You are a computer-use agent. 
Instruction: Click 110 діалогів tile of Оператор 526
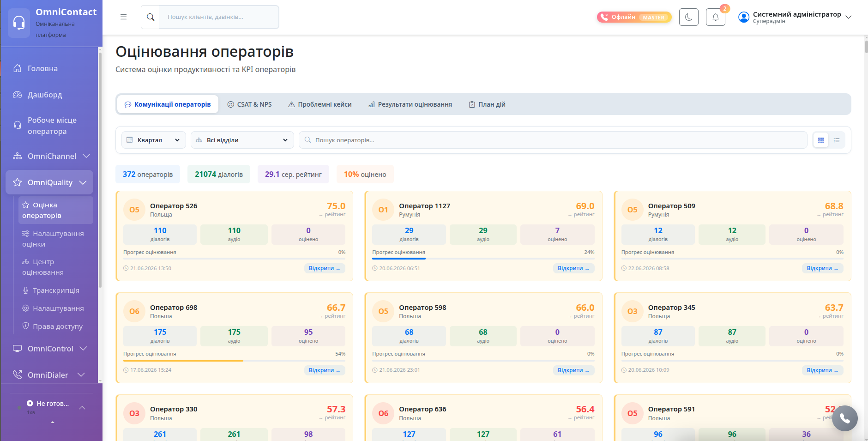tap(160, 235)
